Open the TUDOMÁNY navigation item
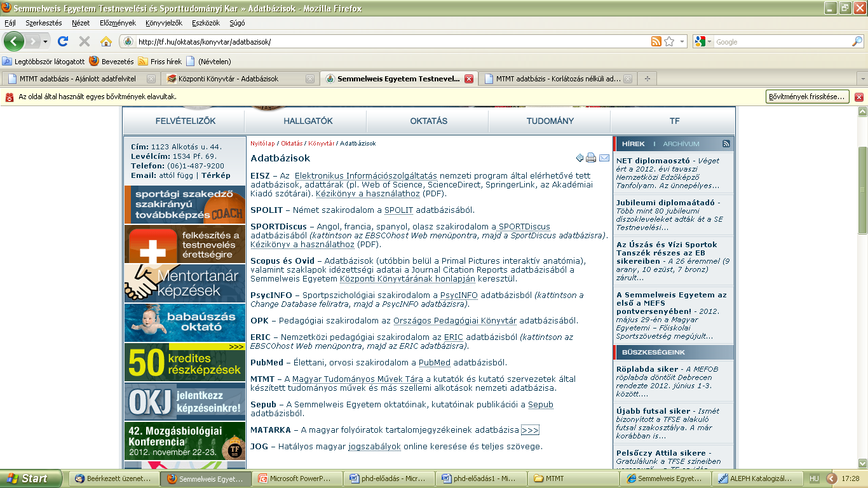This screenshot has width=868, height=488. click(550, 121)
